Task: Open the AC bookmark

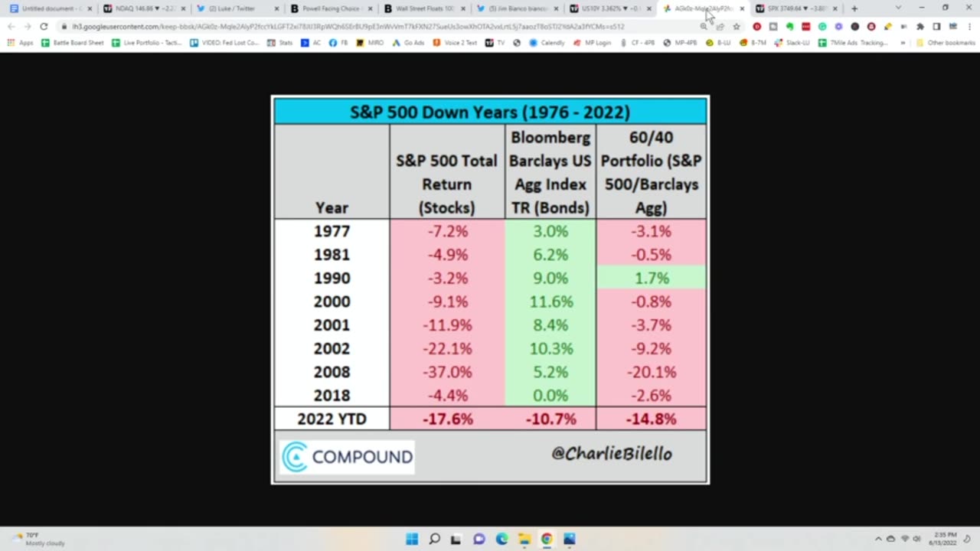Action: 312,43
